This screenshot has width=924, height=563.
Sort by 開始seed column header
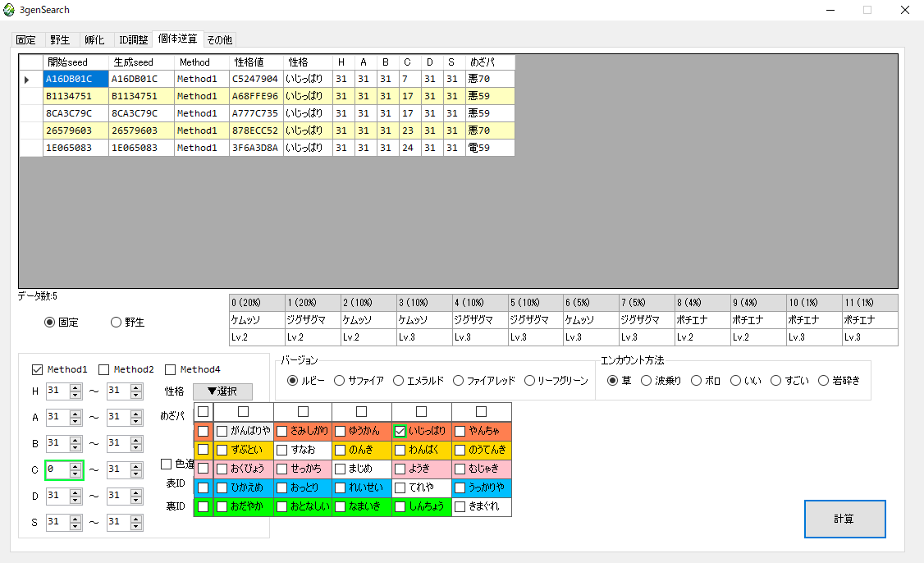(76, 62)
